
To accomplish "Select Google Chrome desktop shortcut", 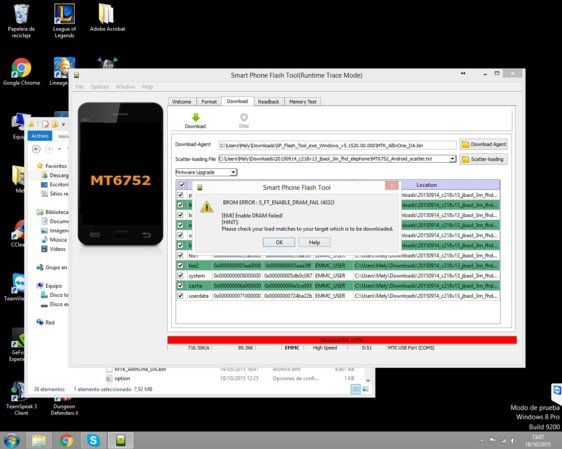I will tap(21, 72).
